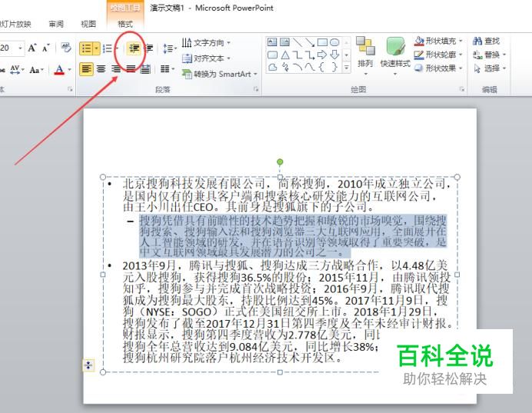Screen dimensions: 532x413
Task: Switch to the 视图 view tab
Action: coord(88,24)
